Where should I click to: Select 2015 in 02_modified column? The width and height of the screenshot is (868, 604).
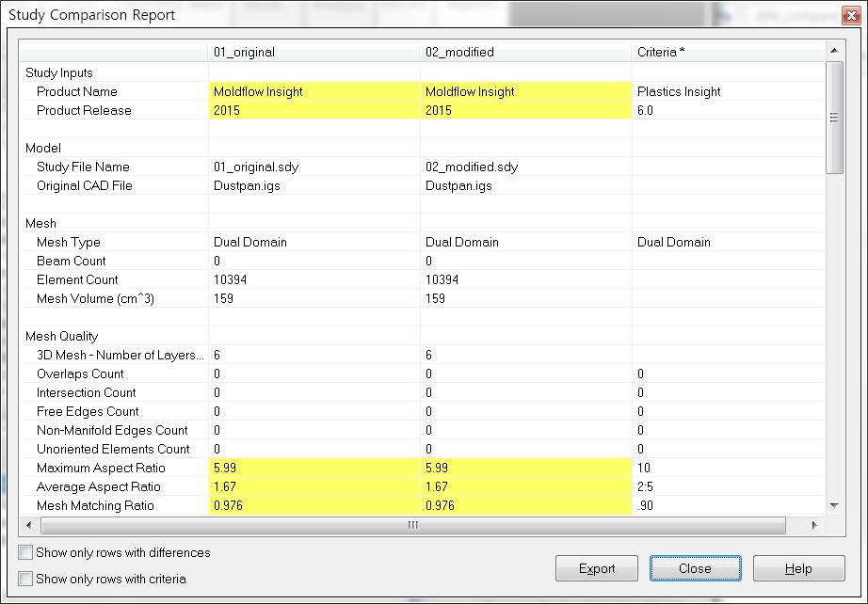click(x=526, y=111)
